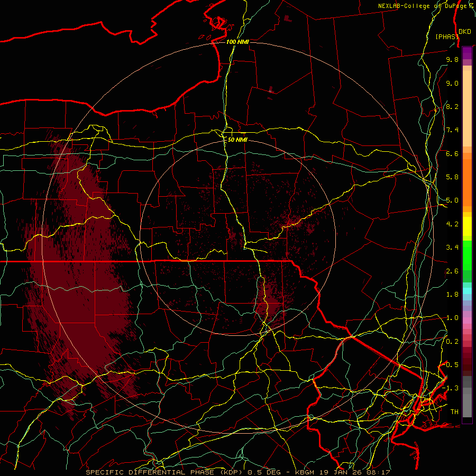Click the 50 NMI range ring label
Image resolution: width=476 pixels, height=476 pixels.
coord(237,140)
